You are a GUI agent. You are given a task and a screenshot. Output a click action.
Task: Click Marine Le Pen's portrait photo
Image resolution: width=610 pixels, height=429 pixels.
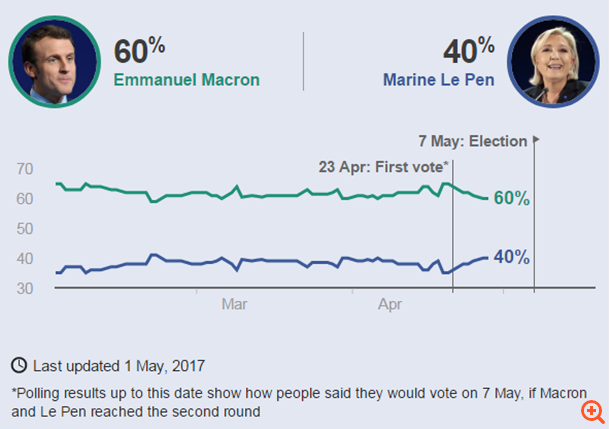pyautogui.click(x=553, y=61)
